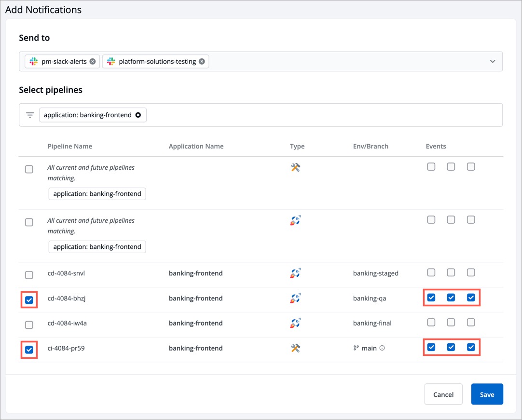
Task: Click the Cancel button
Action: pos(443,394)
